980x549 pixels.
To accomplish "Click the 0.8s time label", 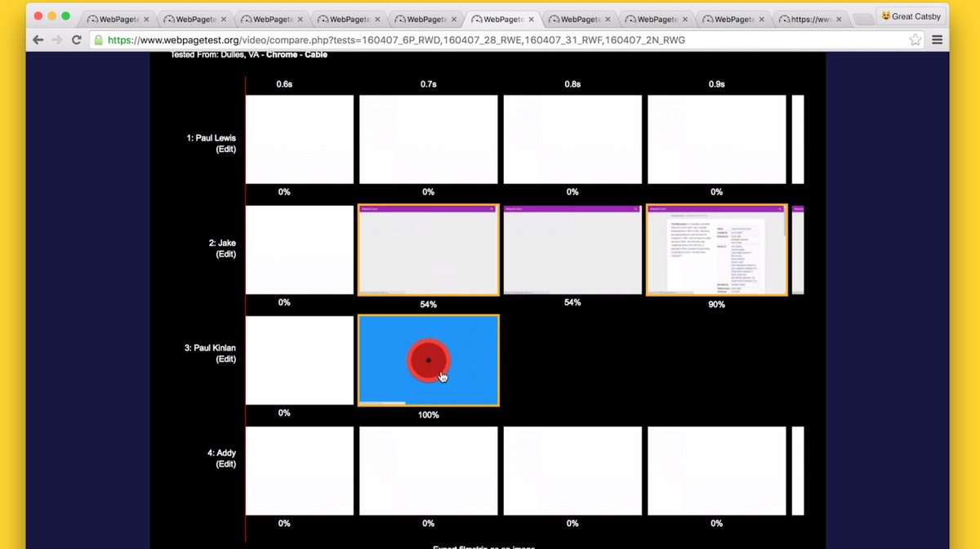I will [572, 84].
